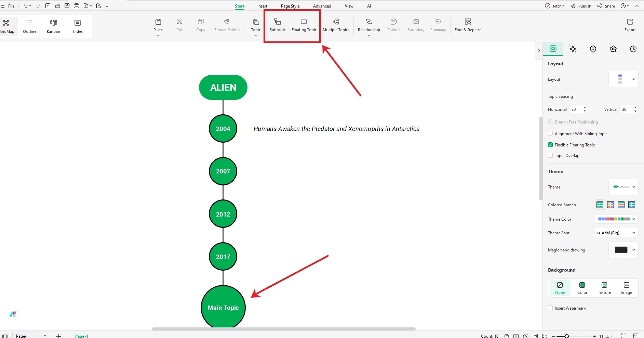Expand the Topic dropdown arrow

point(256,36)
